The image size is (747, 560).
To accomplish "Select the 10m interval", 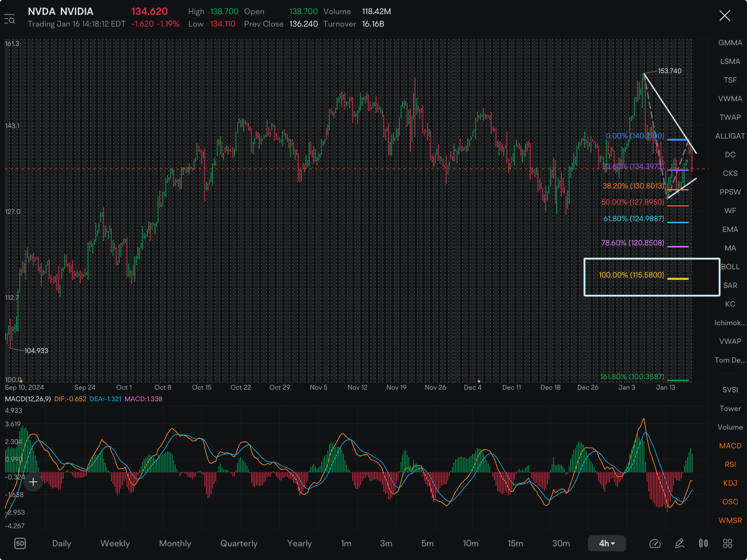I will click(471, 543).
